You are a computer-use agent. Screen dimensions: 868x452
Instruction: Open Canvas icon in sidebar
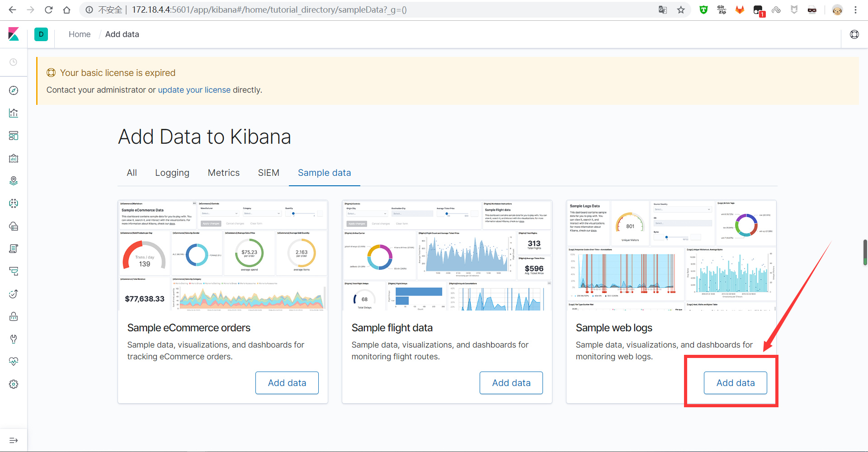tap(14, 158)
